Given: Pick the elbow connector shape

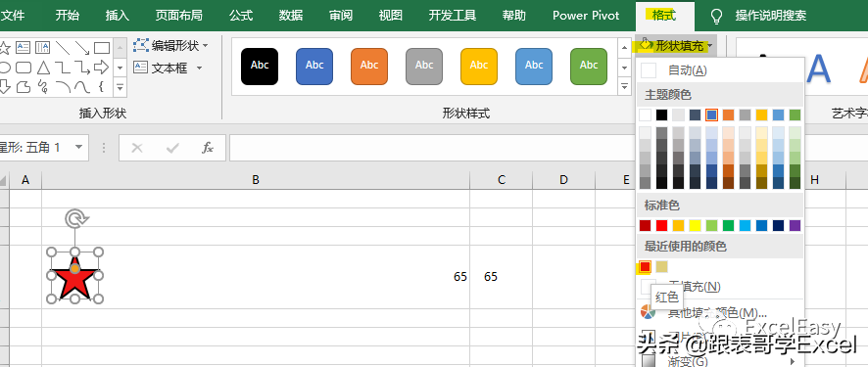Looking at the screenshot, I should click(x=62, y=68).
